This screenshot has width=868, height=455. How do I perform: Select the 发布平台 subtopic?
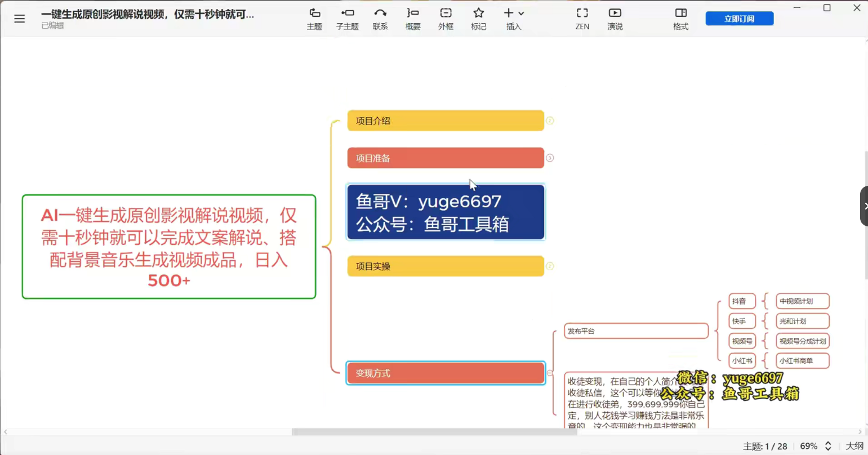636,331
